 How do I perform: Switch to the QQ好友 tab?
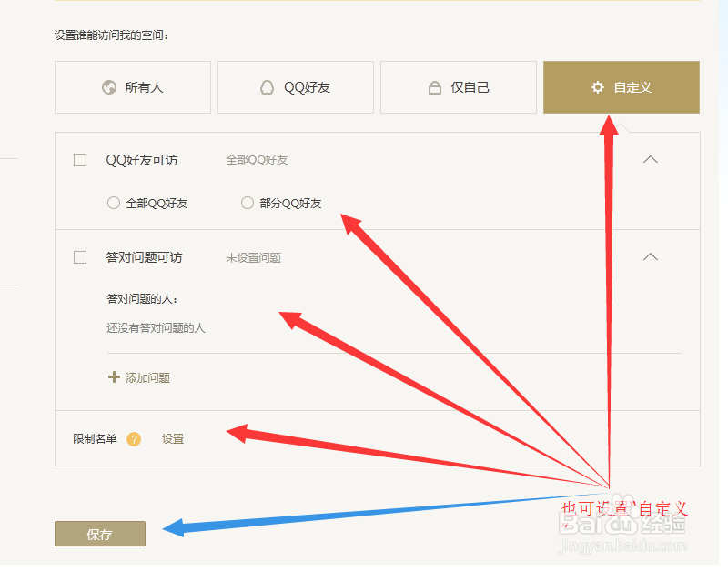pyautogui.click(x=295, y=87)
